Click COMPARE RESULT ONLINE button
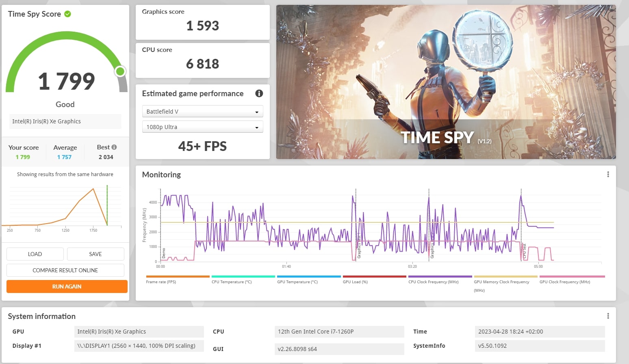Viewport: 629px width, 364px height. point(65,270)
